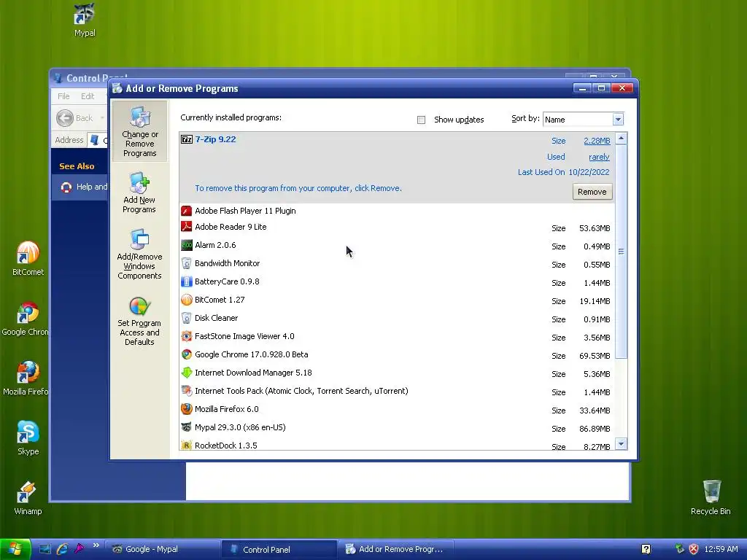Click the Internet Download Manager 5.18 icon
The height and width of the screenshot is (560, 747).
[187, 373]
